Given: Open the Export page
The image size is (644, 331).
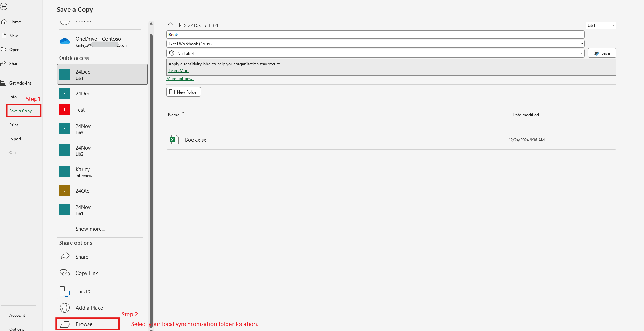Looking at the screenshot, I should coord(15,139).
